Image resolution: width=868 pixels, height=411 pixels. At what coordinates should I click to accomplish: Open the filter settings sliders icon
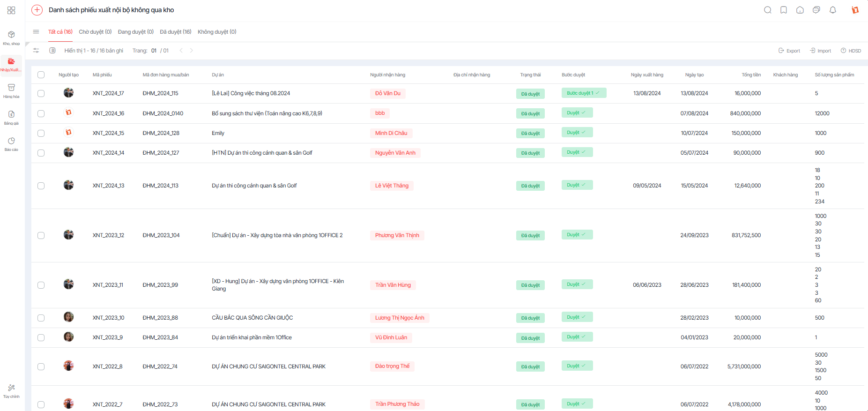36,51
